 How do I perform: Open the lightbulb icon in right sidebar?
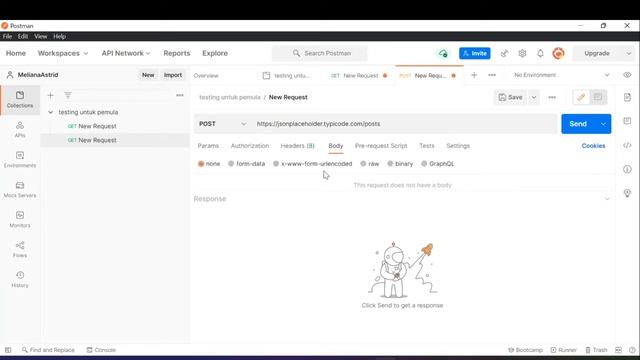point(627,193)
